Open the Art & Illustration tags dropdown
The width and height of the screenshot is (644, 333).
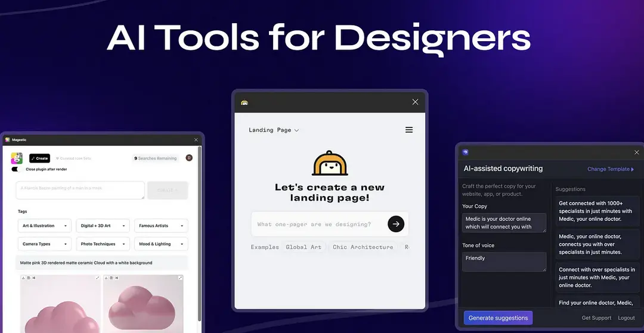[45, 226]
